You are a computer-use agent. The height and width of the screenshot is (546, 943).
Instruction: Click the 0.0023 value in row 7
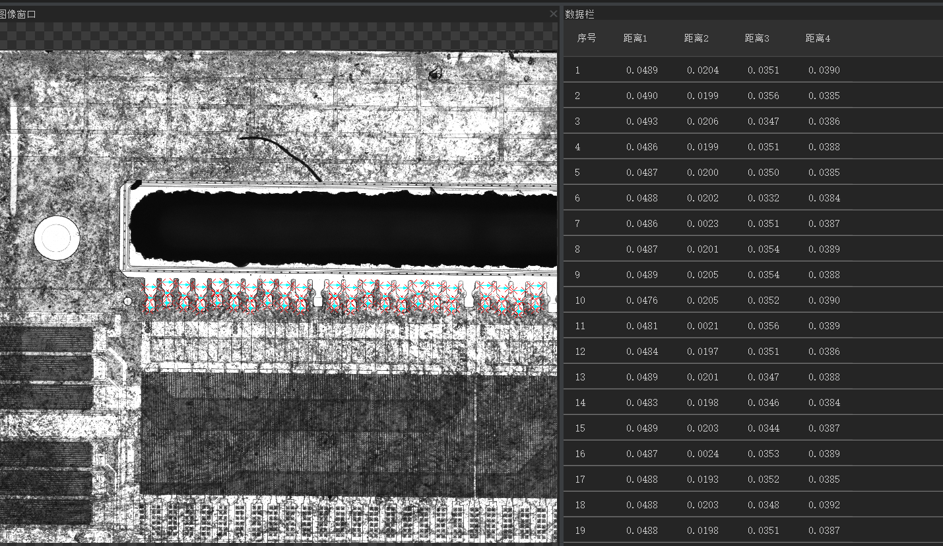pyautogui.click(x=702, y=224)
